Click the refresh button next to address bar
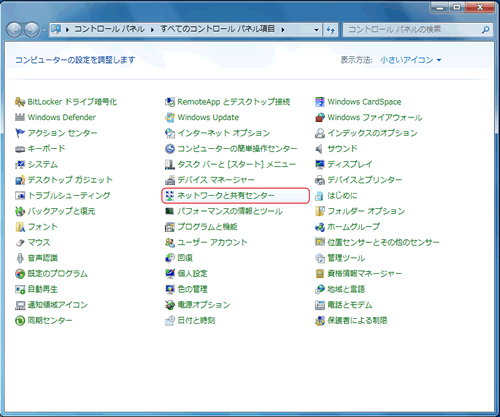Screen dimensions: 500x417 pos(330,30)
